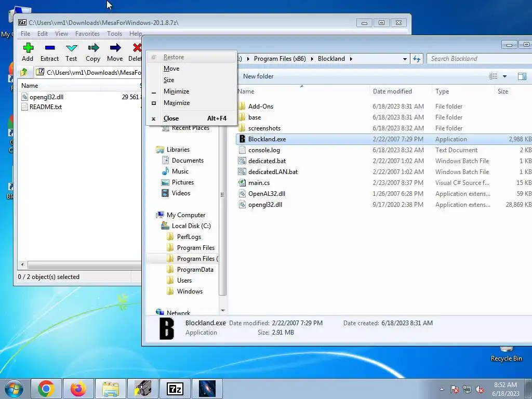
Task: Click the Extract tool in 7-Zip
Action: [x=49, y=52]
